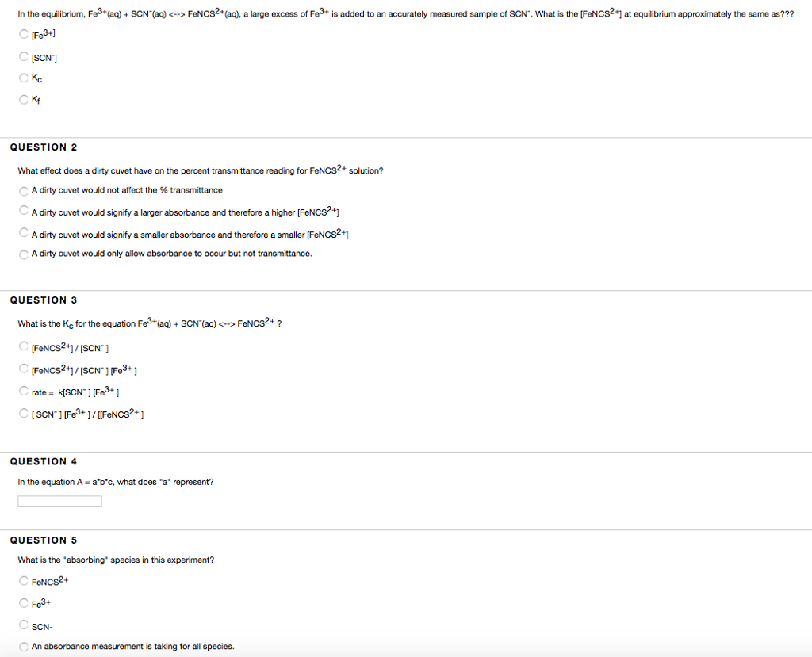This screenshot has height=657, width=812.
Task: Click the QUESTION 5 heading
Action: (43, 540)
